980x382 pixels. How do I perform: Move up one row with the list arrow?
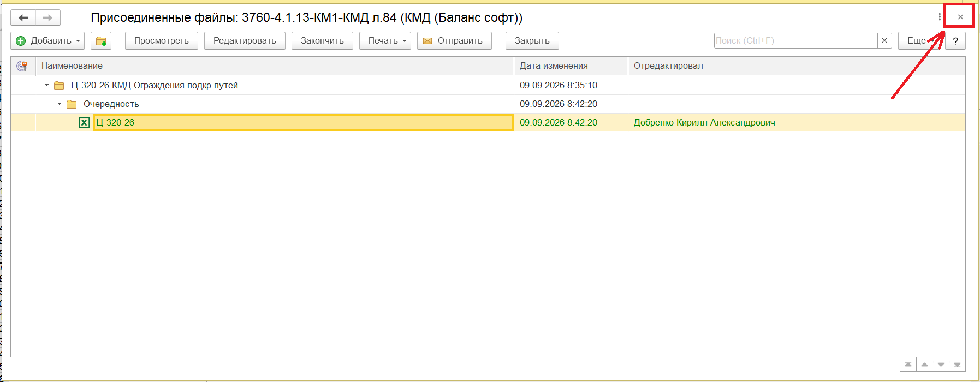(924, 364)
